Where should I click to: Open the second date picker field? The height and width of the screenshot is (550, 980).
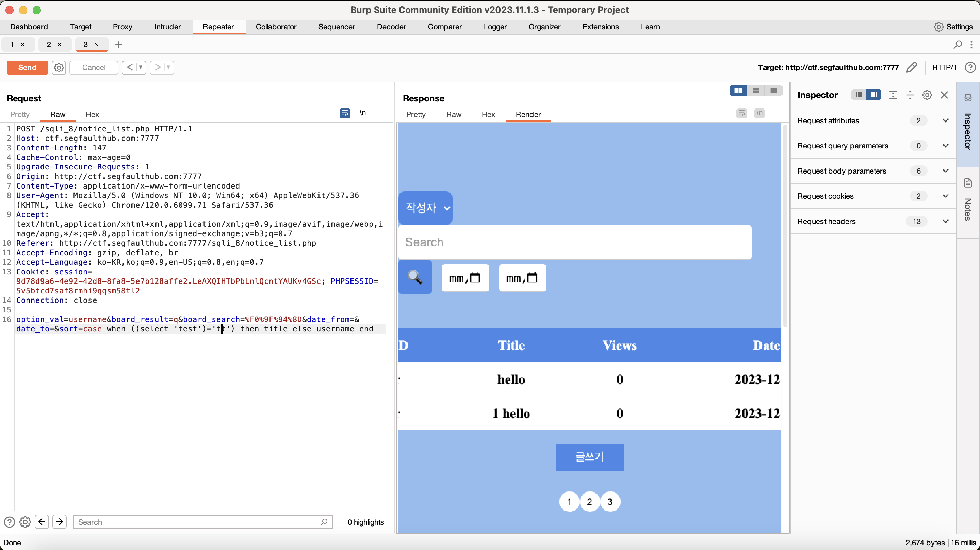pyautogui.click(x=522, y=278)
